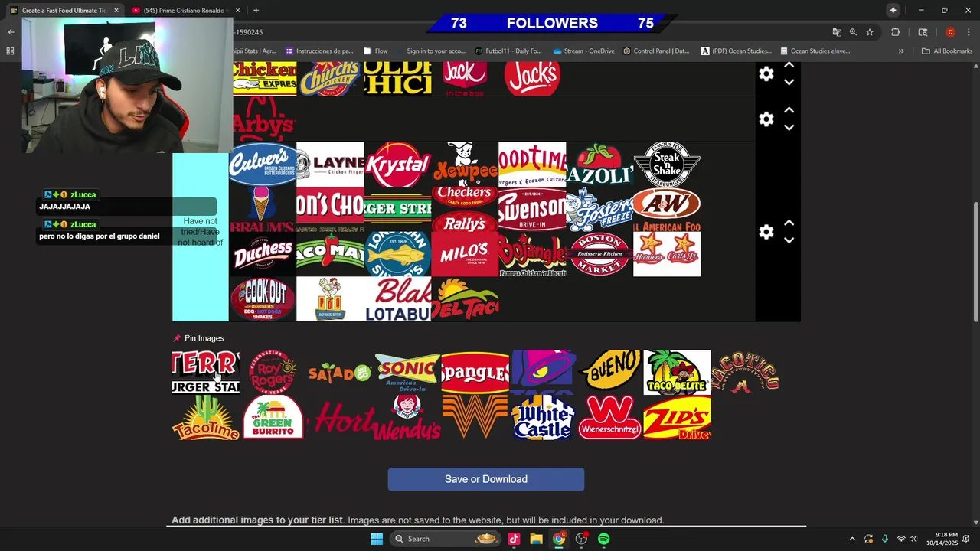Screen dimensions: 980x551
Task: Open the apps grid icon in bookmarks bar
Action: [x=10, y=51]
